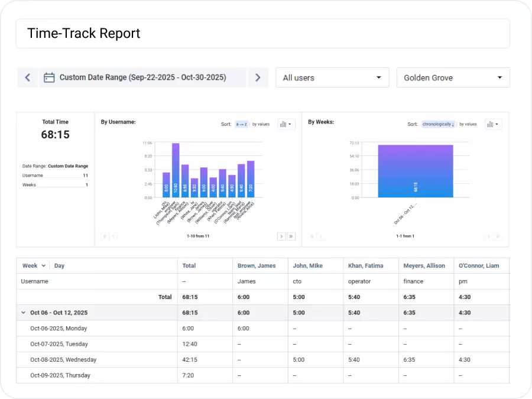Image resolution: width=532 pixels, height=399 pixels.
Task: Open chart type menu in By Username
Action: pos(286,124)
